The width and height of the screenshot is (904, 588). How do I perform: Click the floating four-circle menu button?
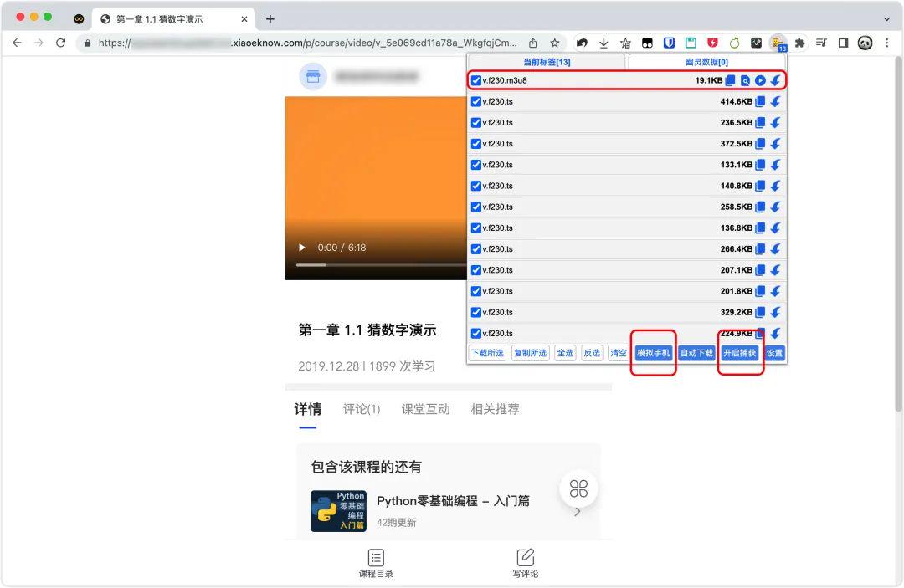[578, 489]
